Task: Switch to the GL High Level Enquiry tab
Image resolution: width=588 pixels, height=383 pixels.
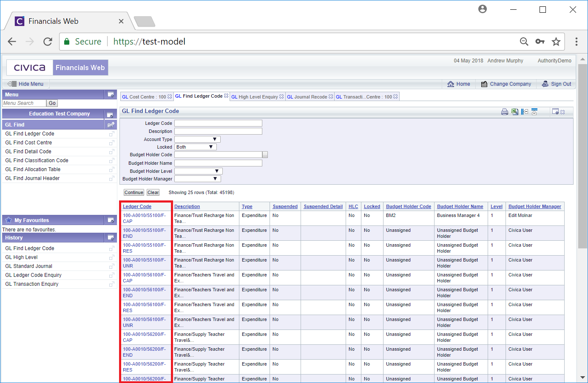Action: (x=255, y=97)
